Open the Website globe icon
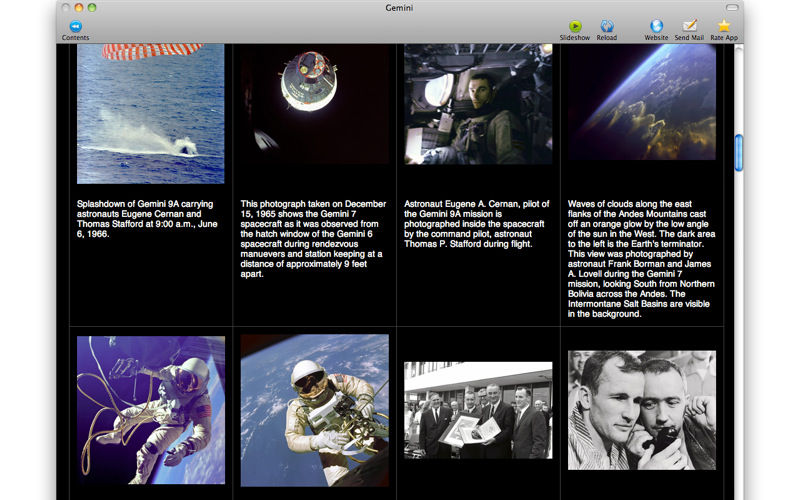This screenshot has width=800, height=500. pyautogui.click(x=656, y=26)
